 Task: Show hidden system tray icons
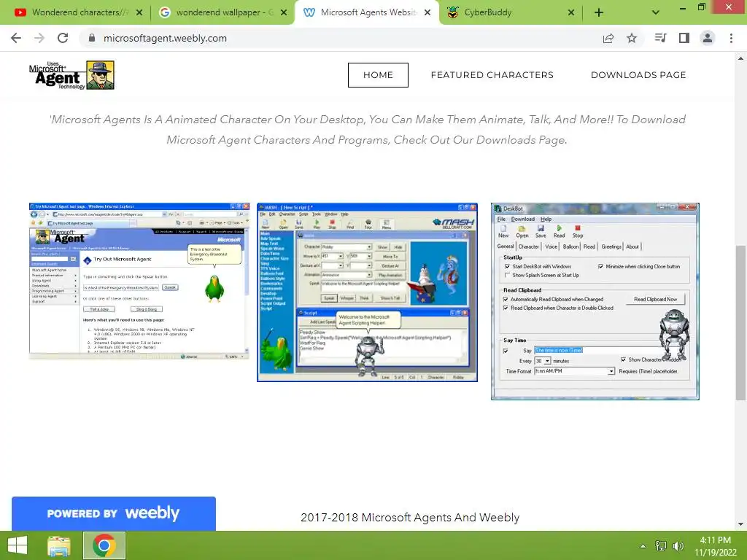pyautogui.click(x=643, y=546)
